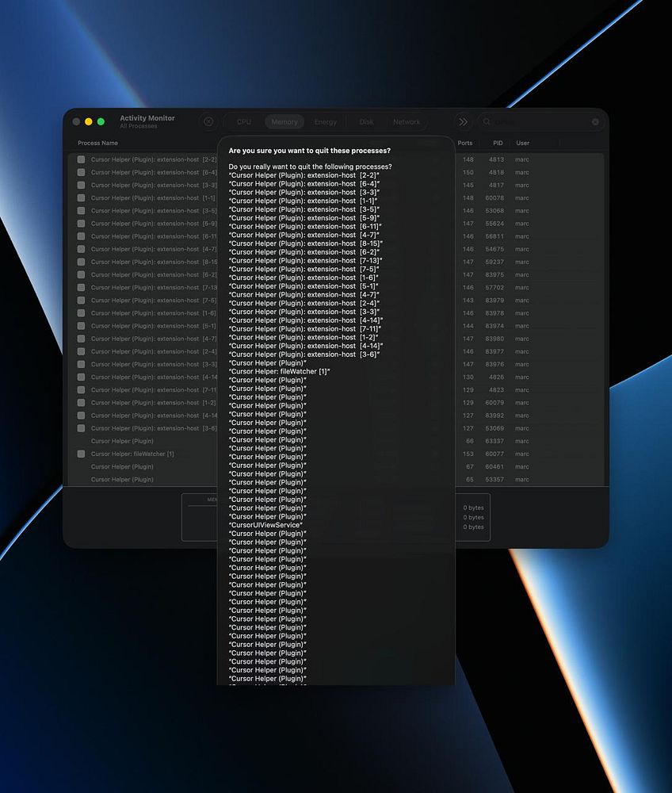Click the search magnifier icon
This screenshot has height=793, width=672.
[x=487, y=122]
